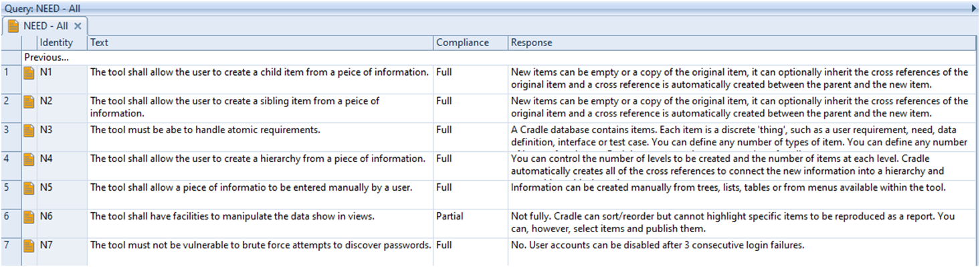The width and height of the screenshot is (980, 267).
Task: Click the document icon for item N7
Action: (29, 246)
